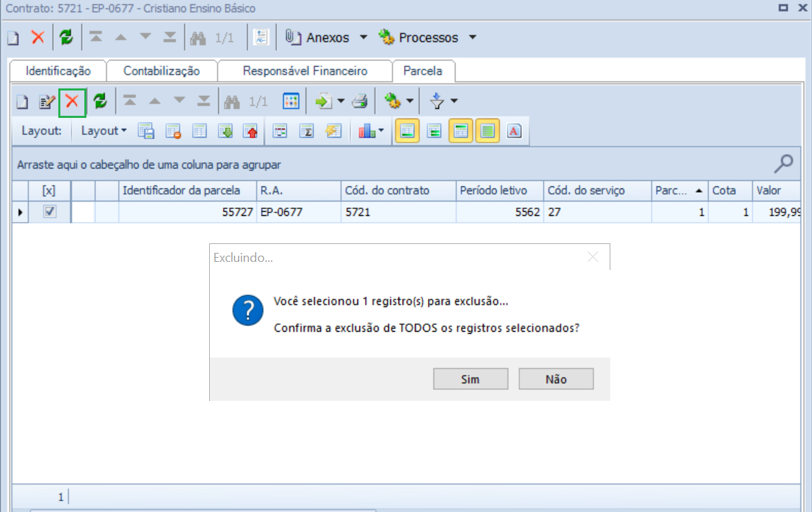
Task: Click the red delete X in the Parcela toolbar
Action: click(73, 101)
